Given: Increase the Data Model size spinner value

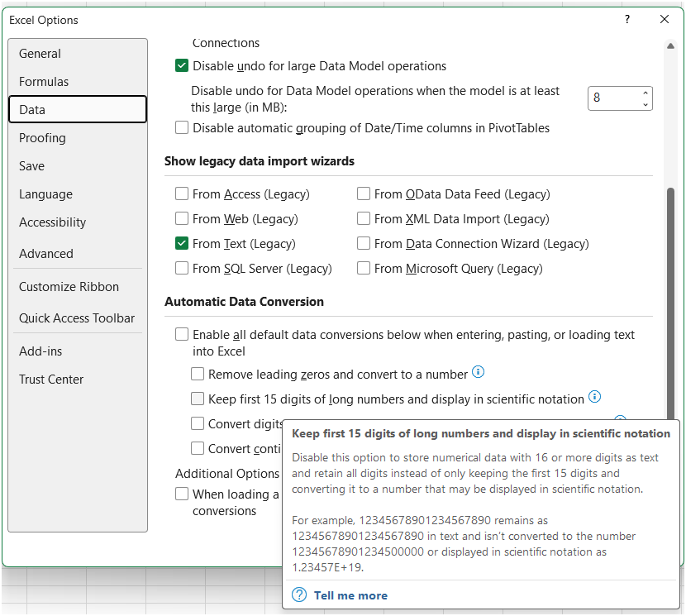Looking at the screenshot, I should pyautogui.click(x=646, y=93).
